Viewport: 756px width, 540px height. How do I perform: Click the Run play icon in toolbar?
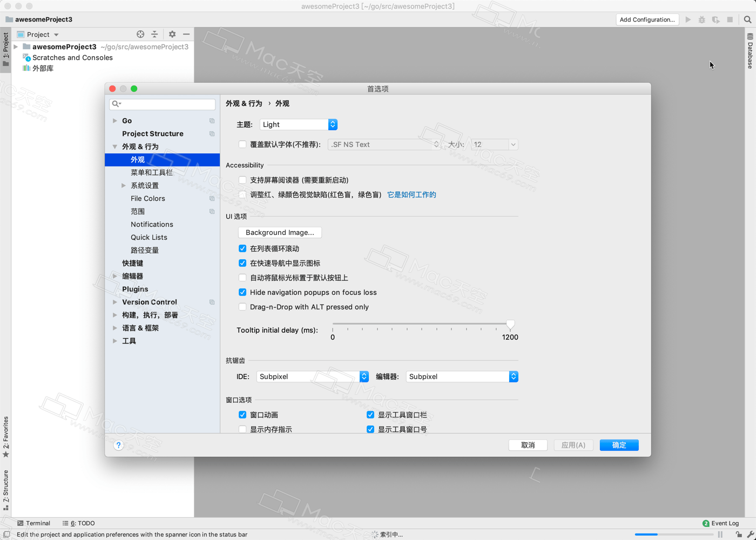(688, 19)
